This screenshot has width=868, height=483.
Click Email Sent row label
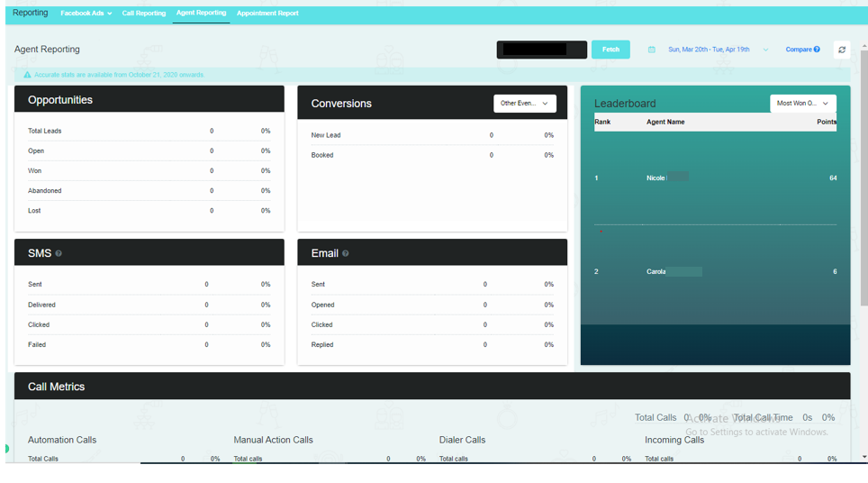318,284
